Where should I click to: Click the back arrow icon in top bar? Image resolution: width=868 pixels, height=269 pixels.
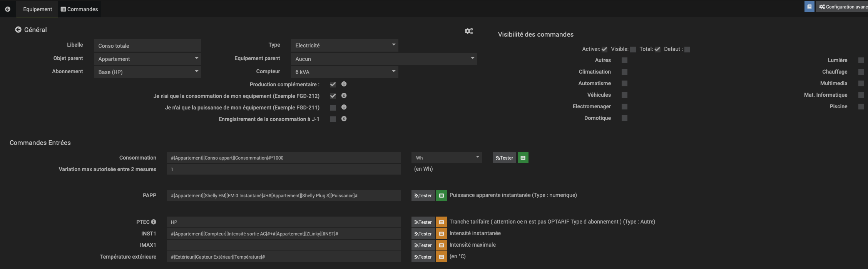[x=8, y=9]
